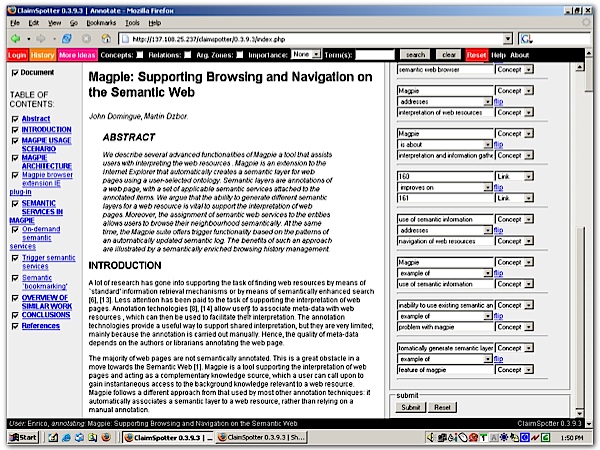Open Link type dropdown for entry 160
600x450 pixels.
click(514, 176)
